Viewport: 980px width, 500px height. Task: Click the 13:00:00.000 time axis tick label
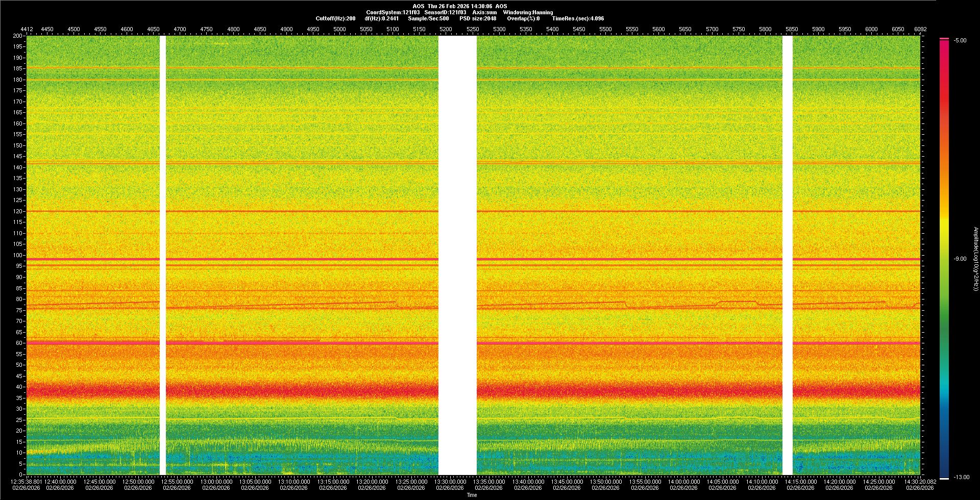point(216,481)
